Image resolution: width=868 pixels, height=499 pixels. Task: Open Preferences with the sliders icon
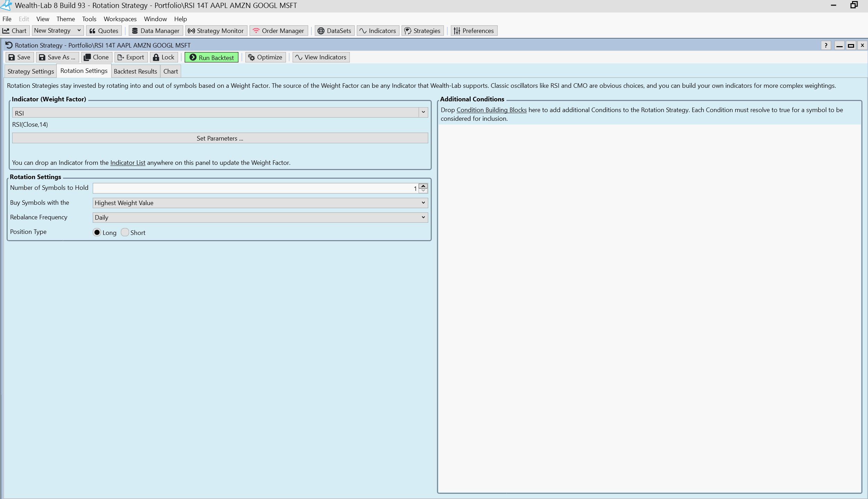(x=474, y=31)
